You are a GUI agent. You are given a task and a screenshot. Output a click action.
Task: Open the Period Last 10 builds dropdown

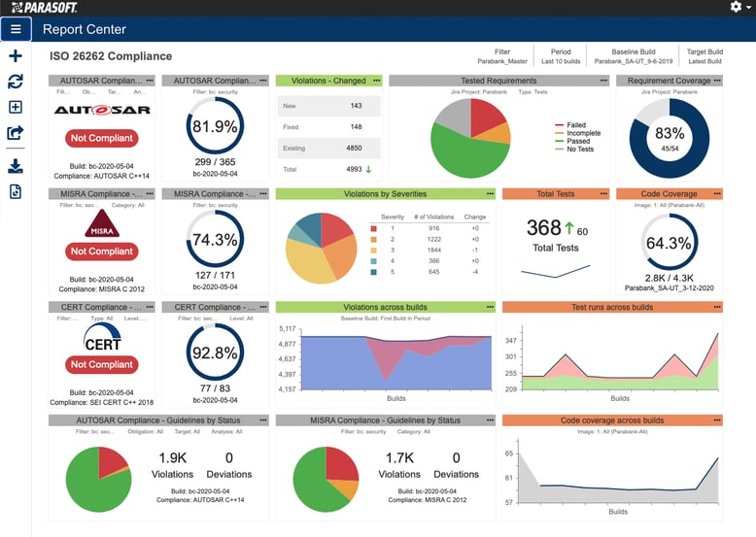point(561,56)
